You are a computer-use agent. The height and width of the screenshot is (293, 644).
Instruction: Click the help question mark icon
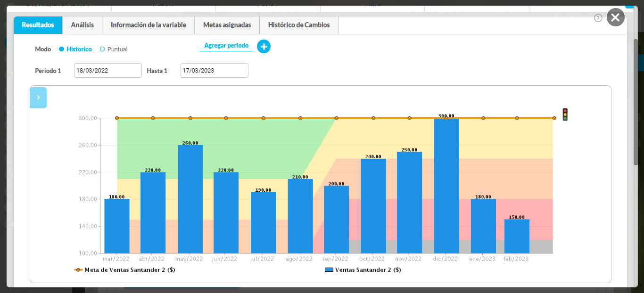point(598,18)
